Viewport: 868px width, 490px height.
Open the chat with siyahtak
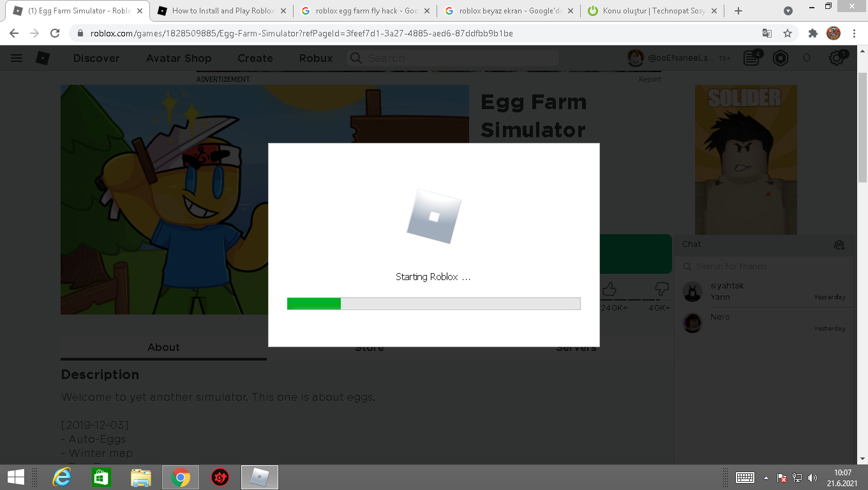(764, 292)
